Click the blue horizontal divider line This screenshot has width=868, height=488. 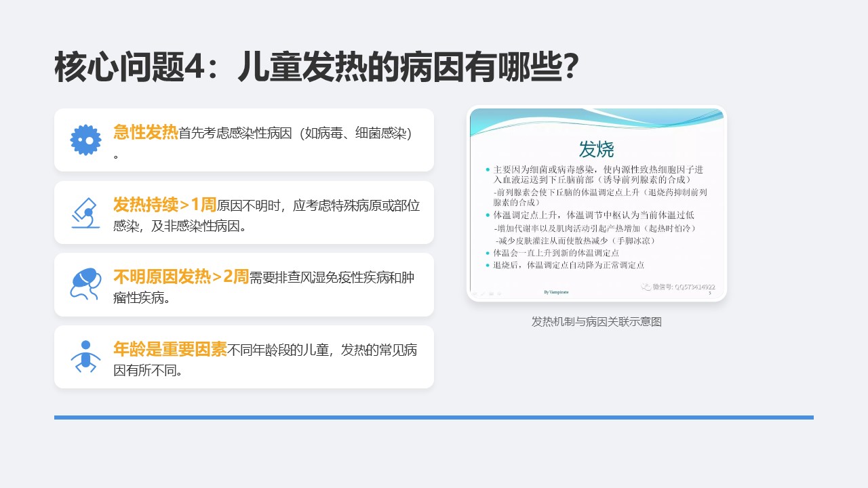pyautogui.click(x=434, y=418)
